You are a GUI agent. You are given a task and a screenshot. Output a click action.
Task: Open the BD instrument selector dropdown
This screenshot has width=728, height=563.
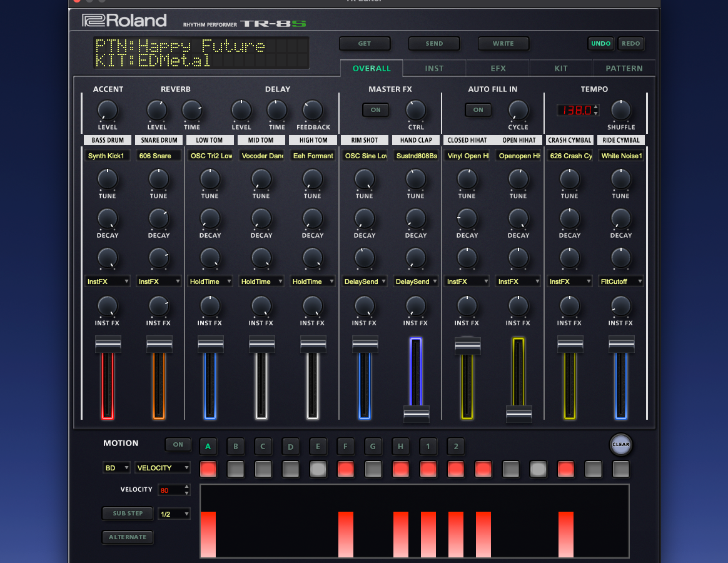[x=116, y=468]
